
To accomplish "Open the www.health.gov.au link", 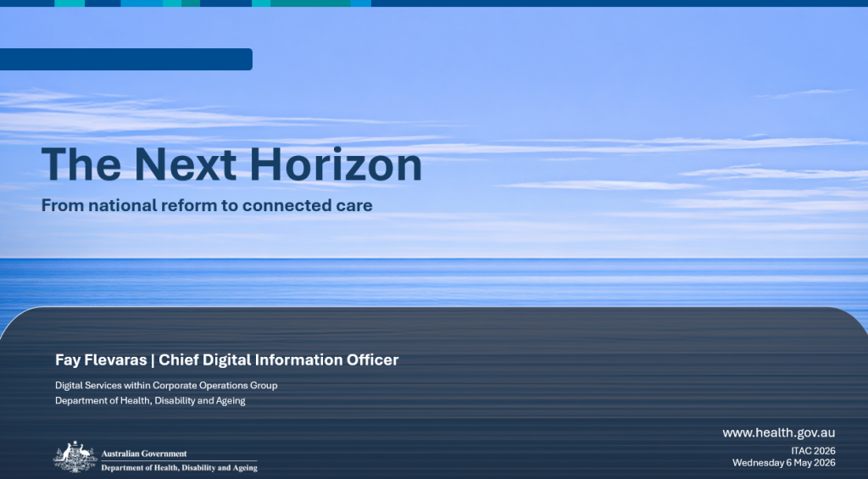I will pyautogui.click(x=778, y=432).
